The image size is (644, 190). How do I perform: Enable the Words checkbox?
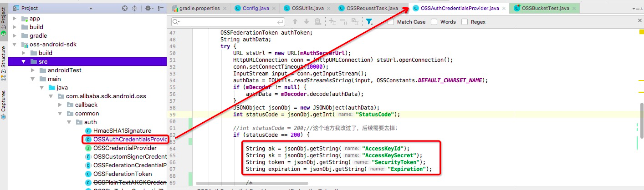pyautogui.click(x=434, y=22)
